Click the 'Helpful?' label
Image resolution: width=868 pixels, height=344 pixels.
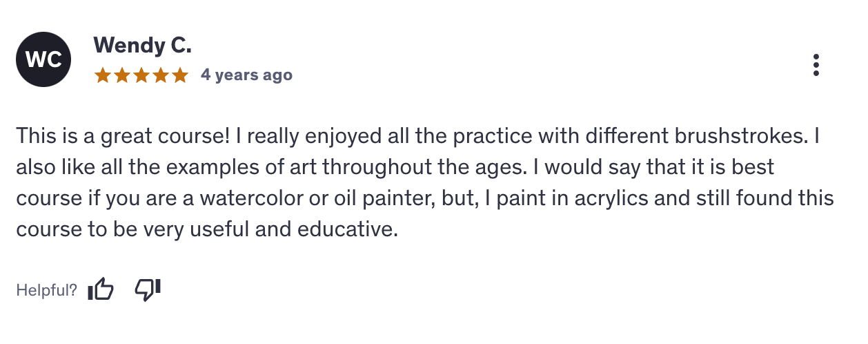click(46, 291)
